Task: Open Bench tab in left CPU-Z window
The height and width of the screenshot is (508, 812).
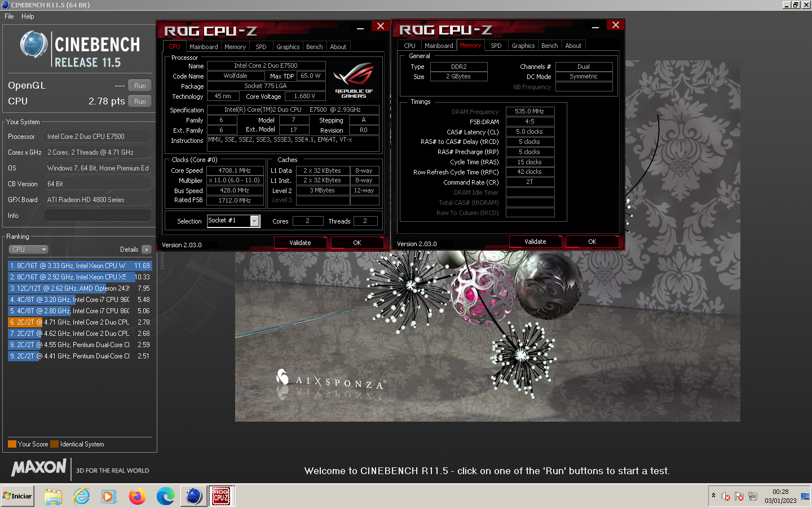Action: [315, 47]
